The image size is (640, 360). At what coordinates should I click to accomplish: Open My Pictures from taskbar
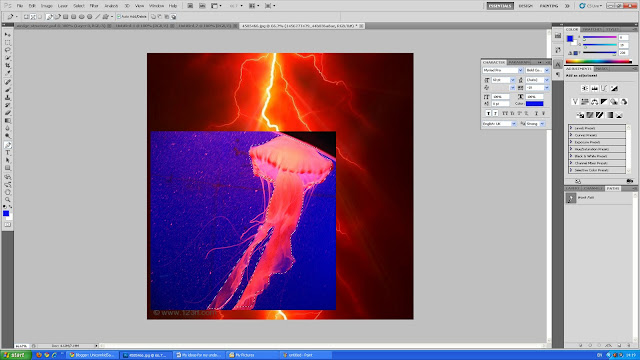coord(252,355)
